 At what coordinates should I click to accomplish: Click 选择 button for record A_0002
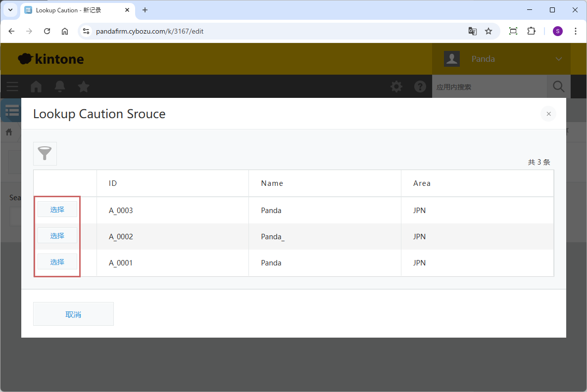(x=57, y=236)
